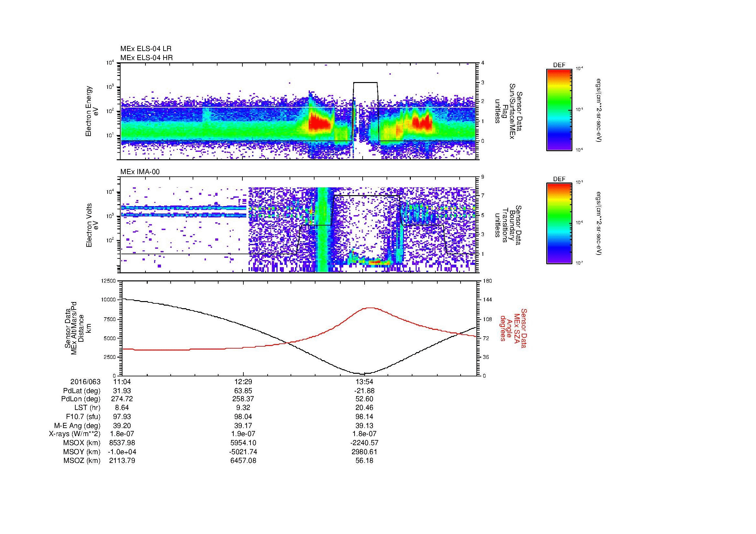The width and height of the screenshot is (756, 534).
Task: Click the top color bar unit label
Action: [599, 110]
